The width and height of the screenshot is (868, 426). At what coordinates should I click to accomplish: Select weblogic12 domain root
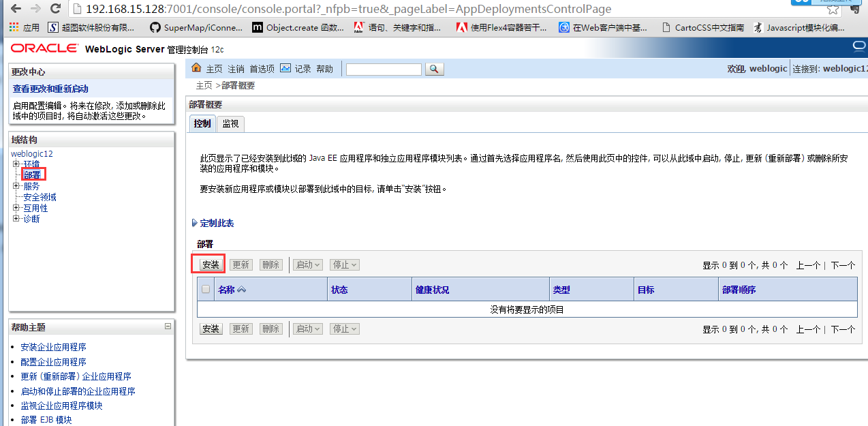[32, 153]
